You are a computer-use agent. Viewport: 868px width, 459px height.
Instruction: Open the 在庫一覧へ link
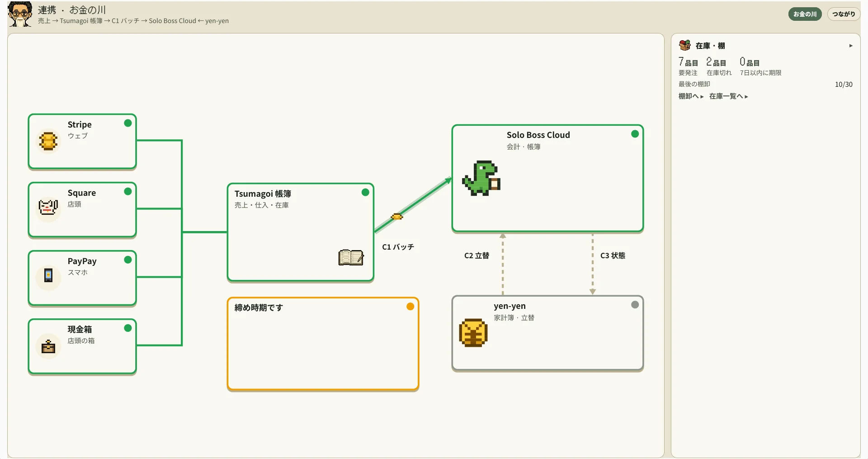point(729,96)
